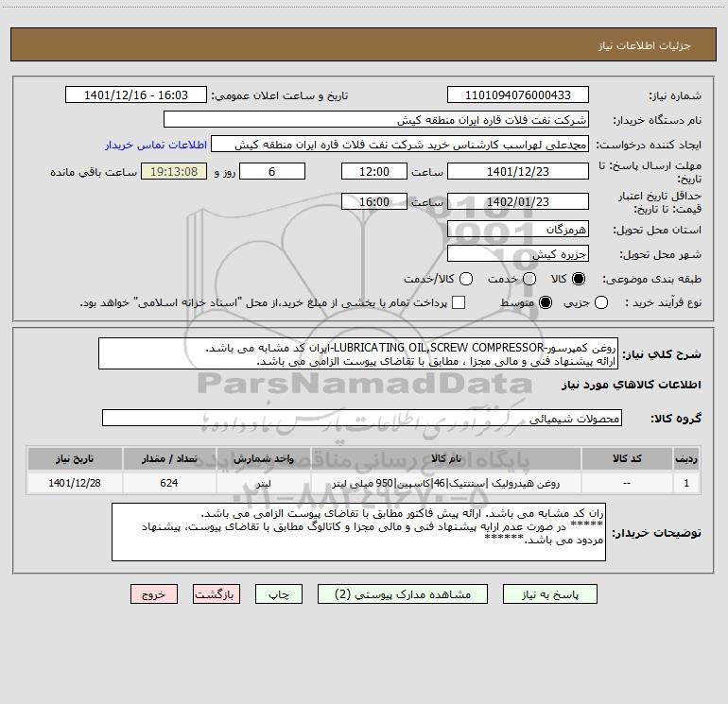Click the deadline time field 12:00
The width and height of the screenshot is (728, 704).
coord(374,171)
